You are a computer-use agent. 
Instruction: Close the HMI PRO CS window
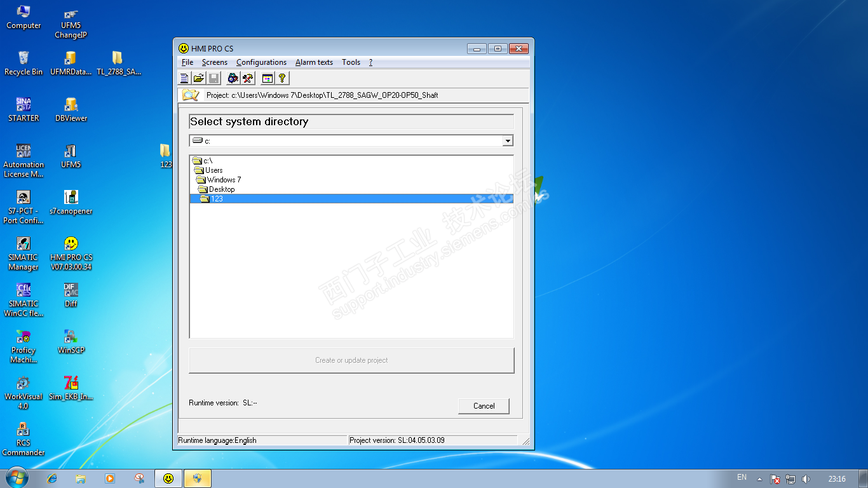[519, 49]
